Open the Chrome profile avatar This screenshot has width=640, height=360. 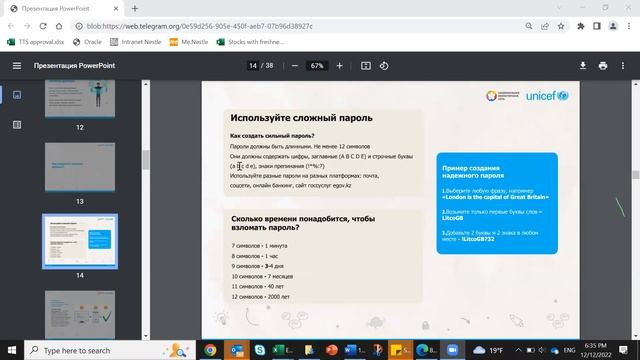pos(613,26)
